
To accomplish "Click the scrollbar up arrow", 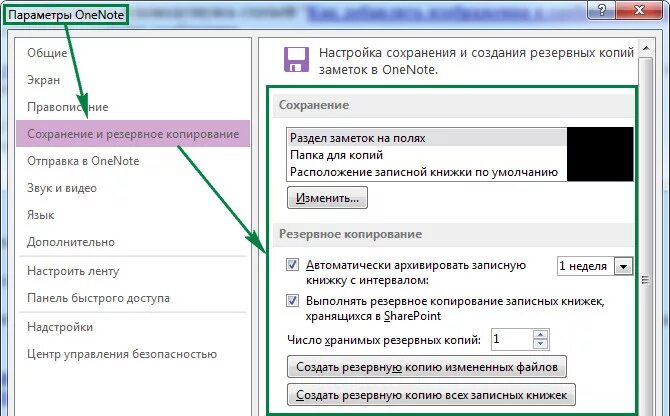I will click(646, 48).
